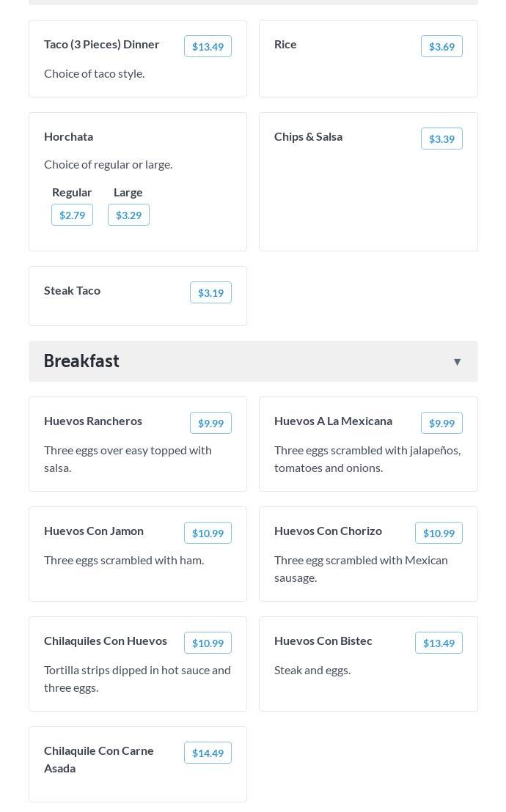The width and height of the screenshot is (506, 812).
Task: Choose Horchata Regular for $2.79
Action: click(x=72, y=215)
